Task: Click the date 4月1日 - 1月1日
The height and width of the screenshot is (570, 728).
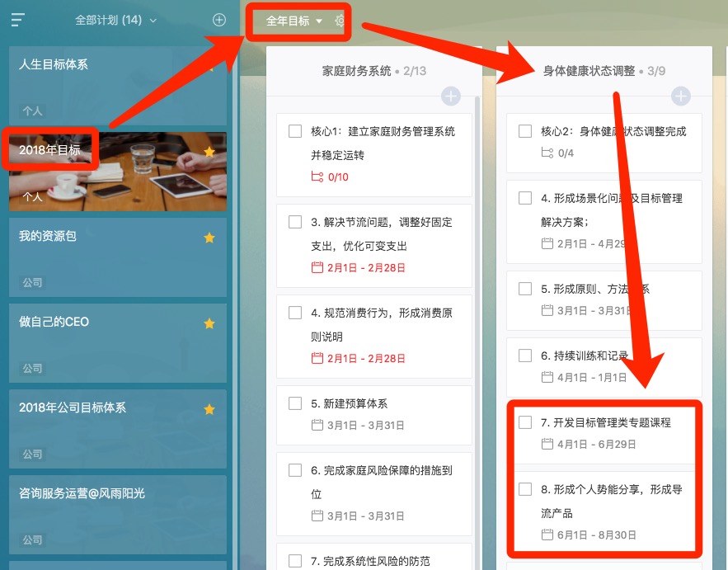Action: coord(591,377)
